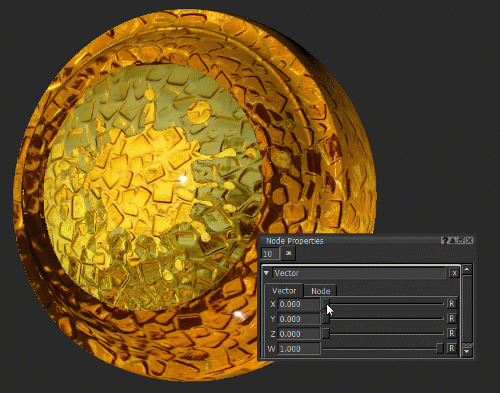Viewport: 500px width, 393px height.
Task: Click the Vector node name field
Action: [x=359, y=273]
